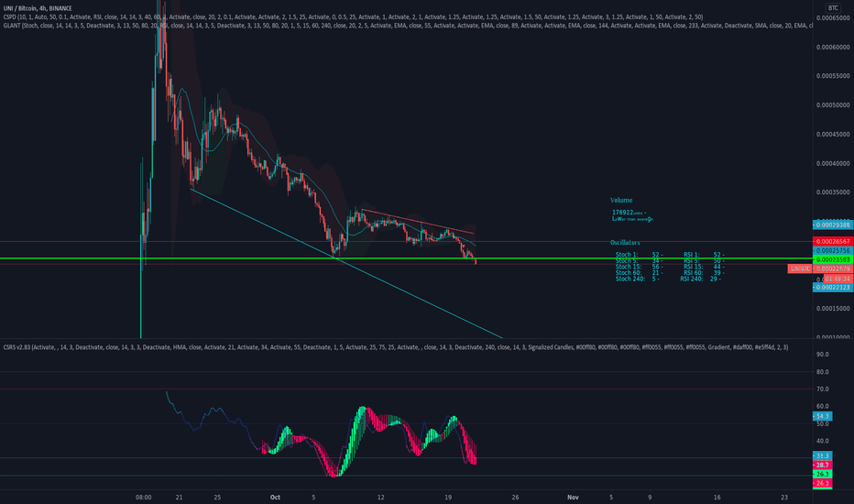Click the 0.00029388 blue price label
This screenshot has width=854, height=504.
pos(833,225)
